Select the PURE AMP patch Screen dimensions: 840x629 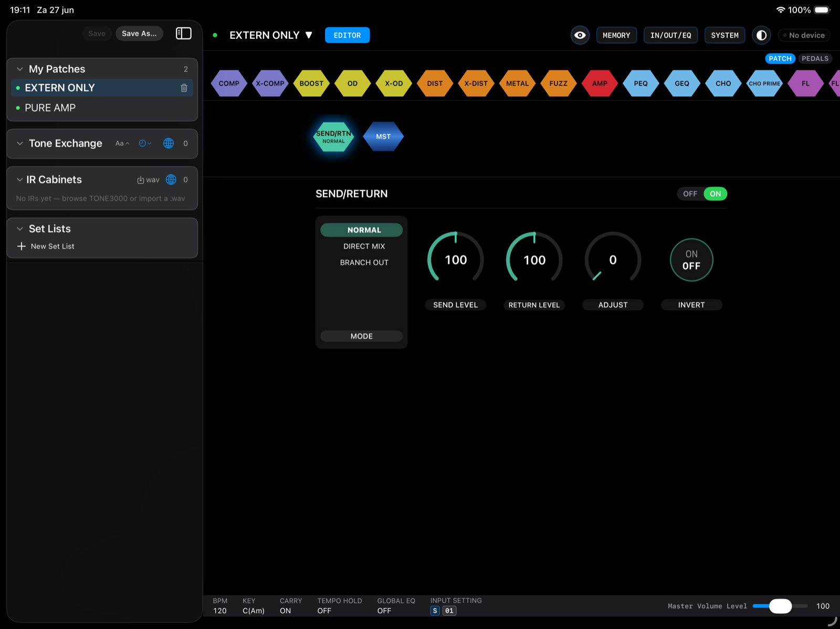click(102, 108)
